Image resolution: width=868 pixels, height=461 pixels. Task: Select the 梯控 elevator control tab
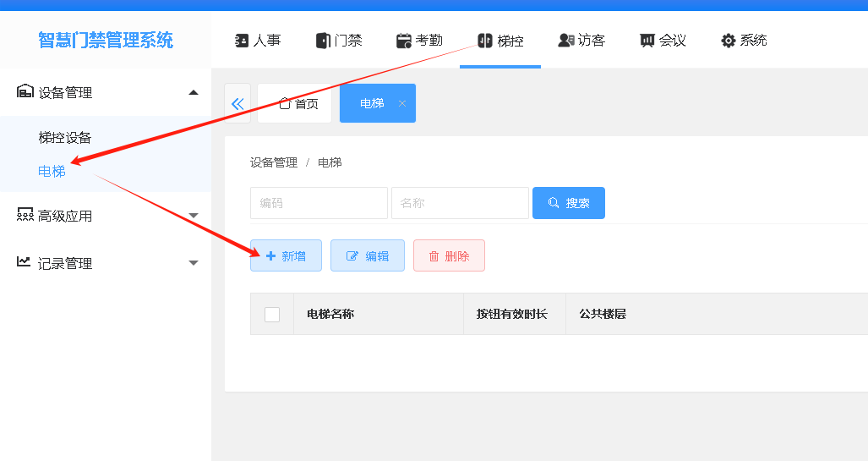500,41
